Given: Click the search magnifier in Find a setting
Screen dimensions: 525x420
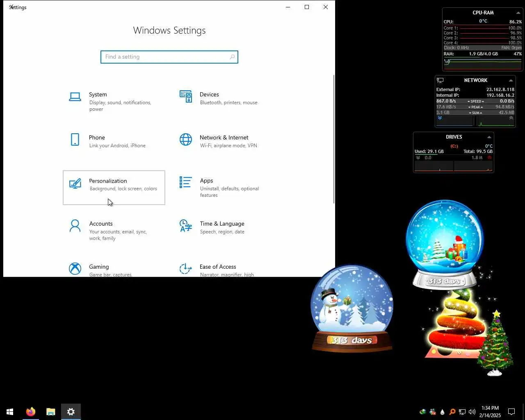Looking at the screenshot, I should pyautogui.click(x=232, y=57).
